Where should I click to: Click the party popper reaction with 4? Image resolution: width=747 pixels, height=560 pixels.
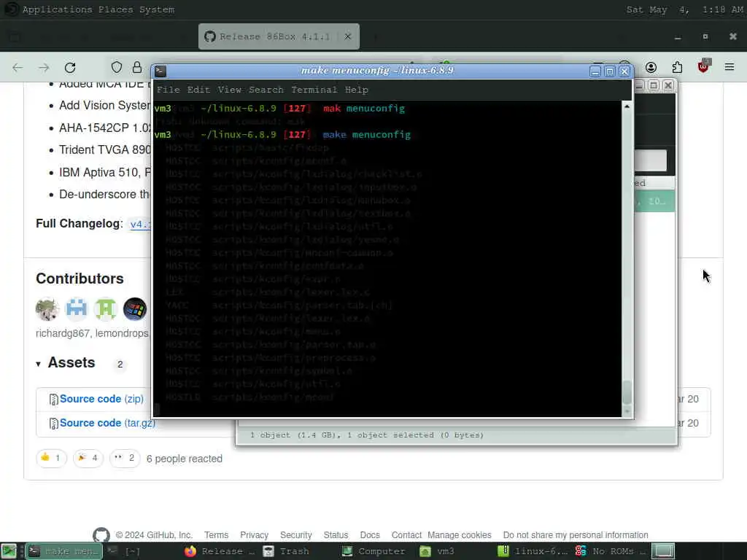tap(88, 458)
